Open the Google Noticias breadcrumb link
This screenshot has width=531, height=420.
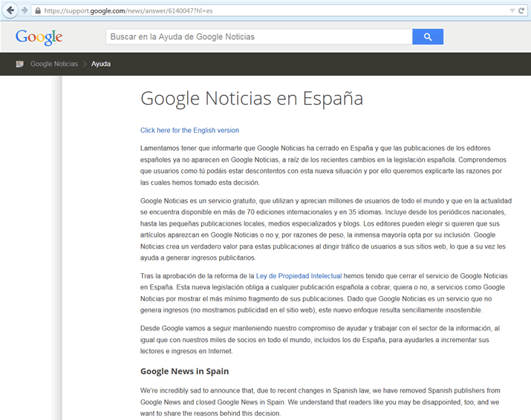(x=54, y=64)
